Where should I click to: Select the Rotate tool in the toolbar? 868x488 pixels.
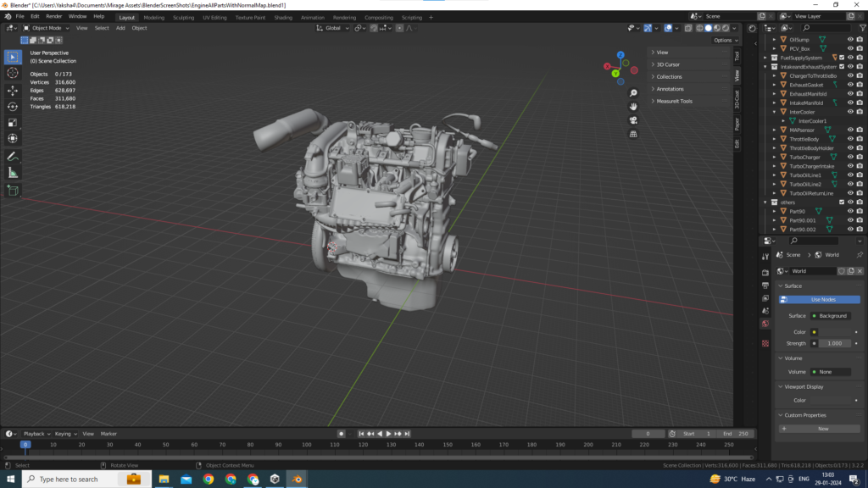click(x=11, y=106)
